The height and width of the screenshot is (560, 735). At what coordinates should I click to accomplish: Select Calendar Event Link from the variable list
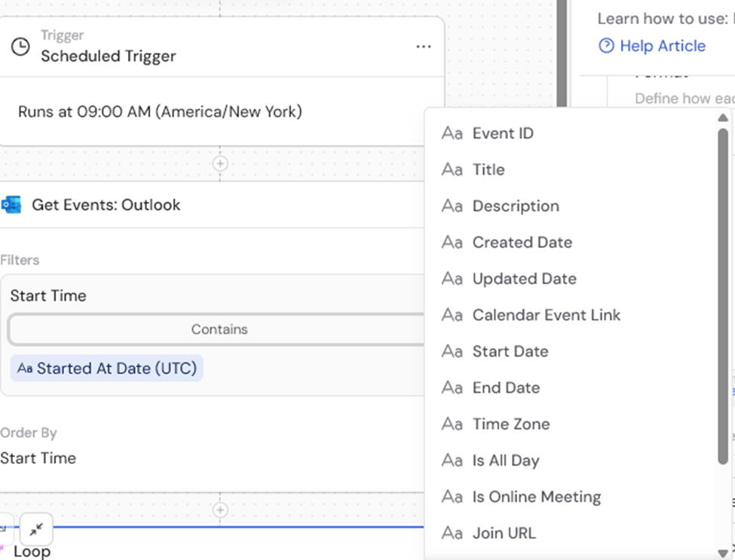[547, 315]
